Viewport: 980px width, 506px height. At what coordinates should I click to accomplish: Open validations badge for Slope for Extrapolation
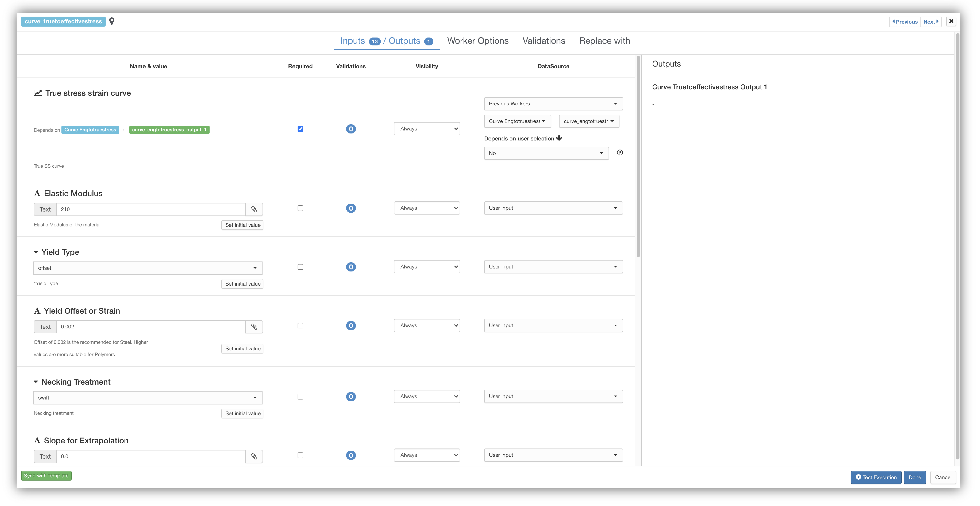point(351,455)
